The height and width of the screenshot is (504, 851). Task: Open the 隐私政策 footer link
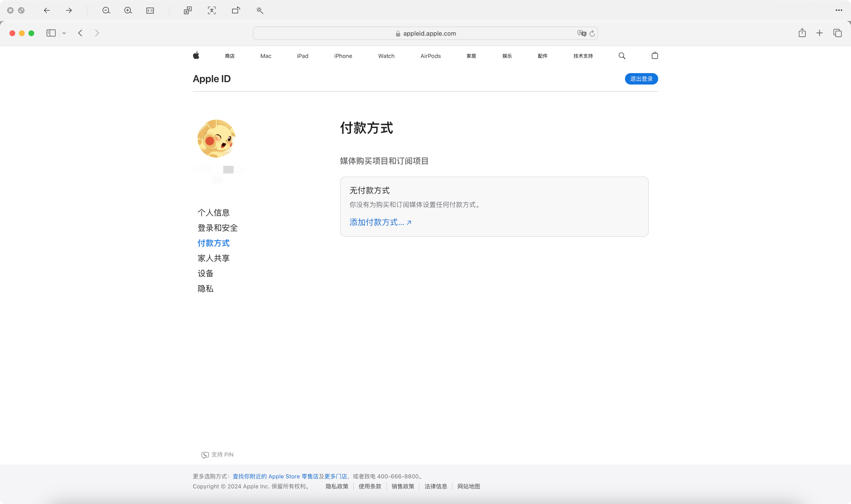tap(337, 486)
